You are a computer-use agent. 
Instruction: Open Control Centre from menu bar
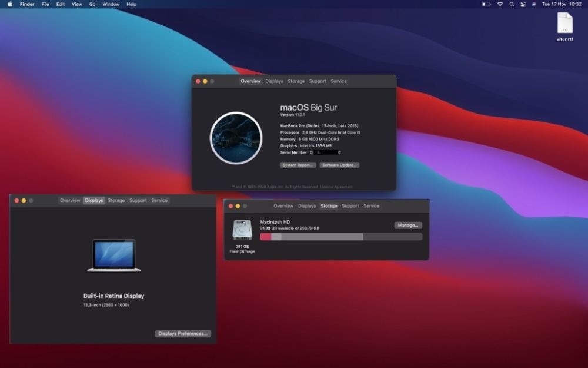(x=523, y=4)
